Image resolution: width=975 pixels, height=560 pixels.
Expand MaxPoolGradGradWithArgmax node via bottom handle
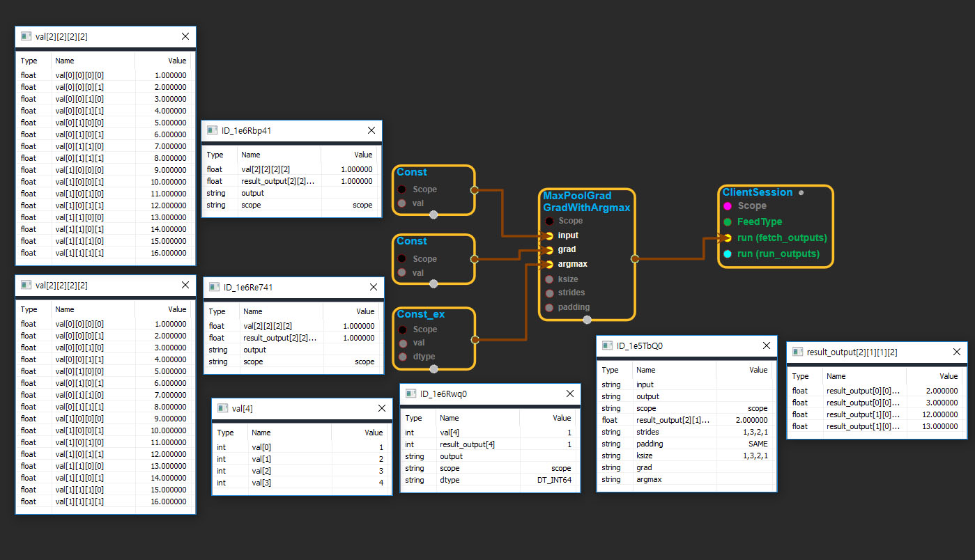click(587, 320)
